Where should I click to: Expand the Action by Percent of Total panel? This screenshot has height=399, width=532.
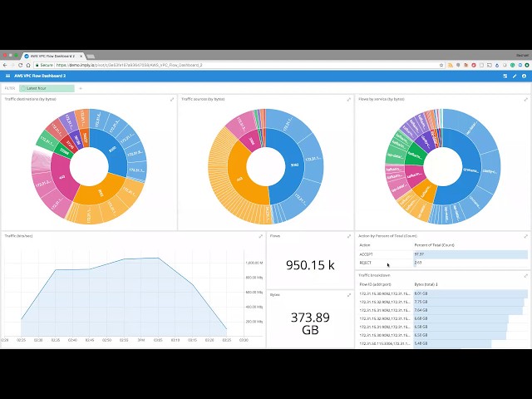(x=526, y=236)
